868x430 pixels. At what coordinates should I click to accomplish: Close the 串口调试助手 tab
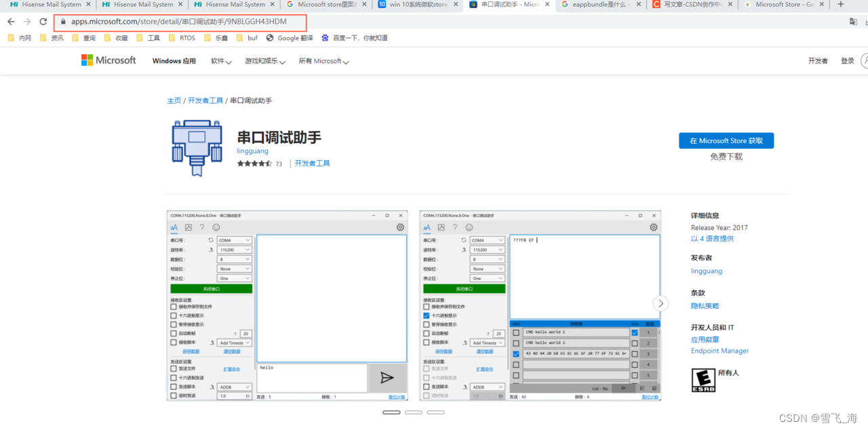pos(548,4)
